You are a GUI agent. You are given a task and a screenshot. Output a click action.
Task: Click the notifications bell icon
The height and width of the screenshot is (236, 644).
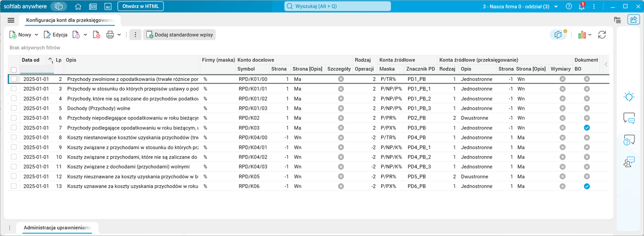click(x=581, y=6)
